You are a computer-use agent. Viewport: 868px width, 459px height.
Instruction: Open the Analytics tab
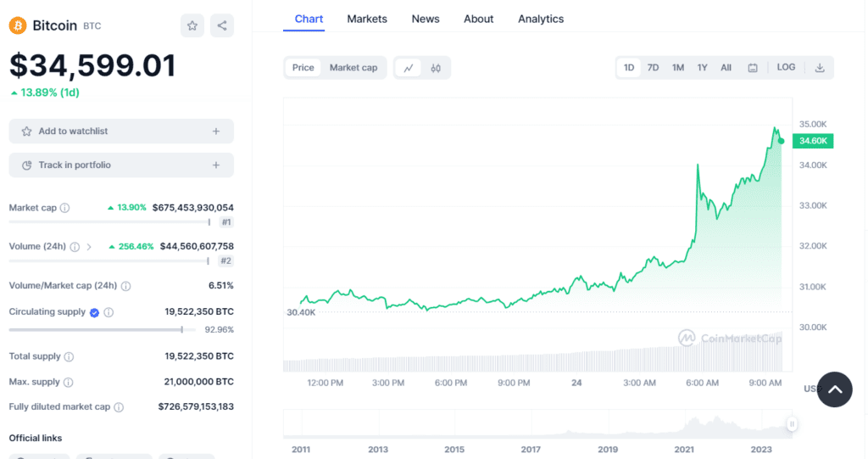tap(541, 19)
